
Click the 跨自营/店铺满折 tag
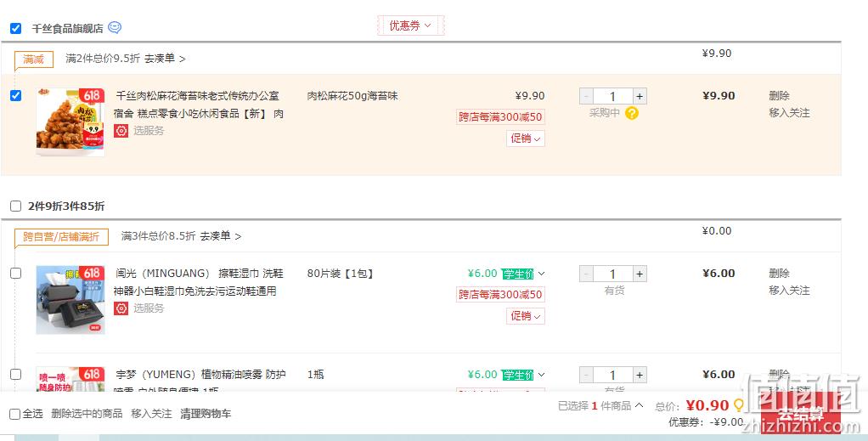tap(61, 237)
